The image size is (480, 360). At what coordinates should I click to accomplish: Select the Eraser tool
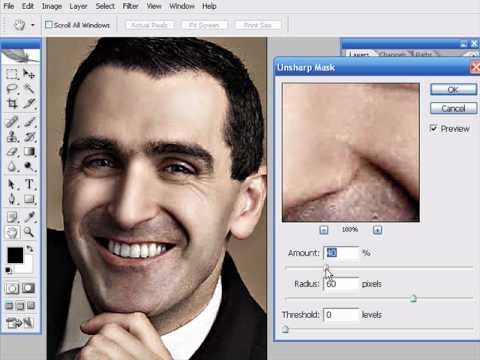[12, 152]
